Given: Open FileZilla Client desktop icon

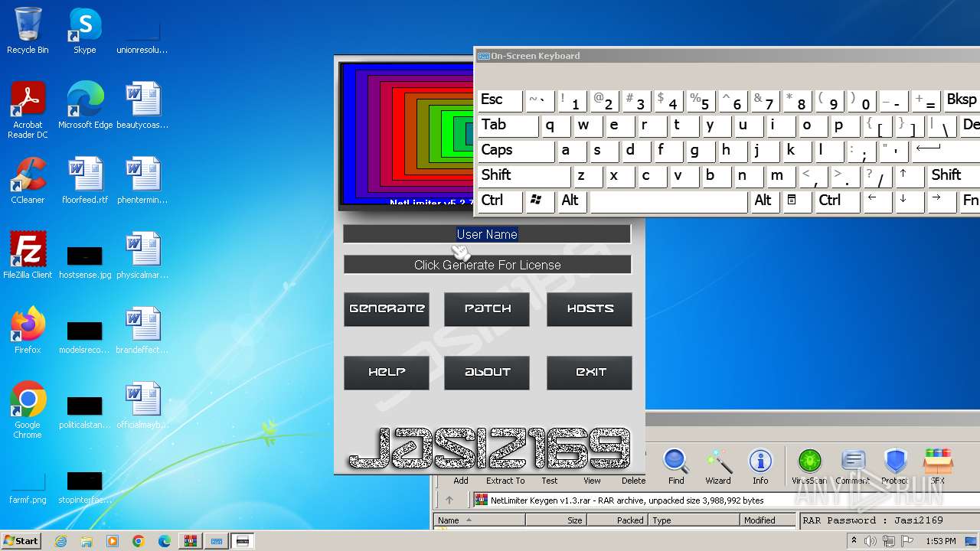Looking at the screenshot, I should click(28, 256).
